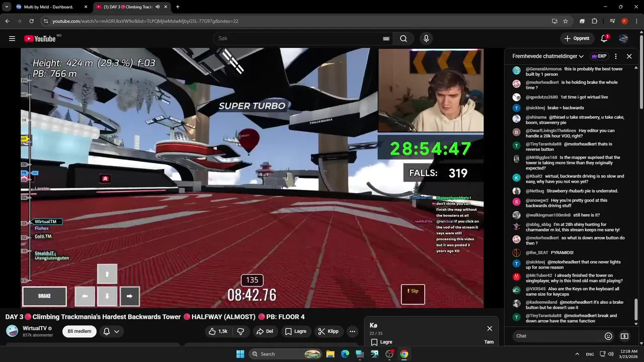Open the 0XP points badge in chat
The height and width of the screenshot is (362, 644).
pos(599,56)
